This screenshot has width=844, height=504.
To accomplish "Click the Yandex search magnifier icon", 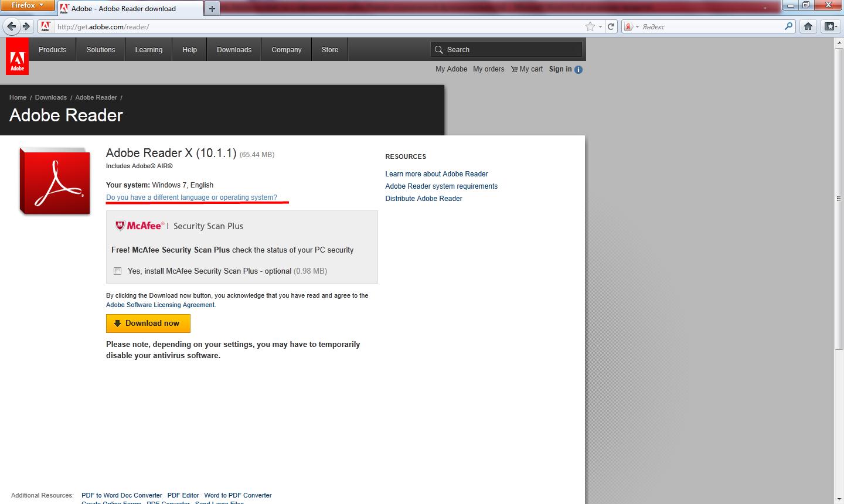I will [x=788, y=26].
